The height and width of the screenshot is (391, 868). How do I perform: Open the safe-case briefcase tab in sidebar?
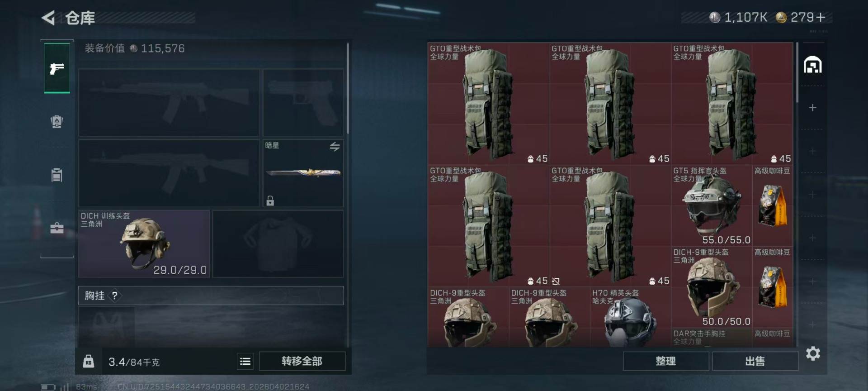[57, 228]
